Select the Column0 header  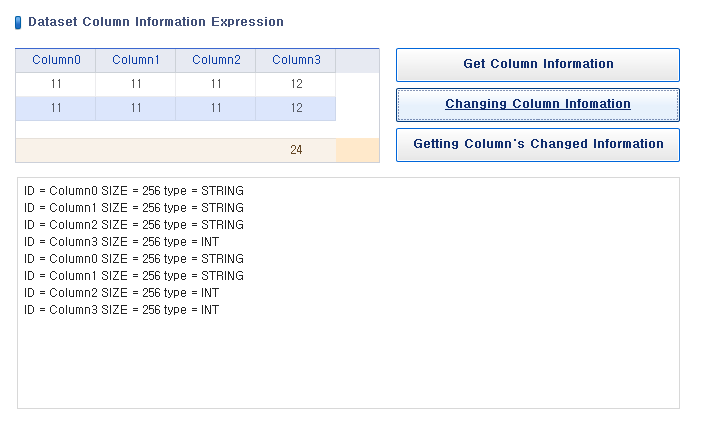56,60
